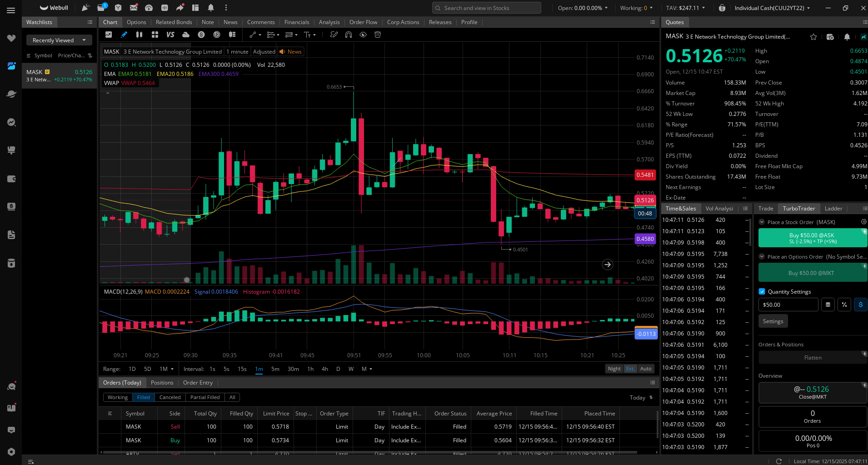
Task: Select the magnet snap tool
Action: 349,35
